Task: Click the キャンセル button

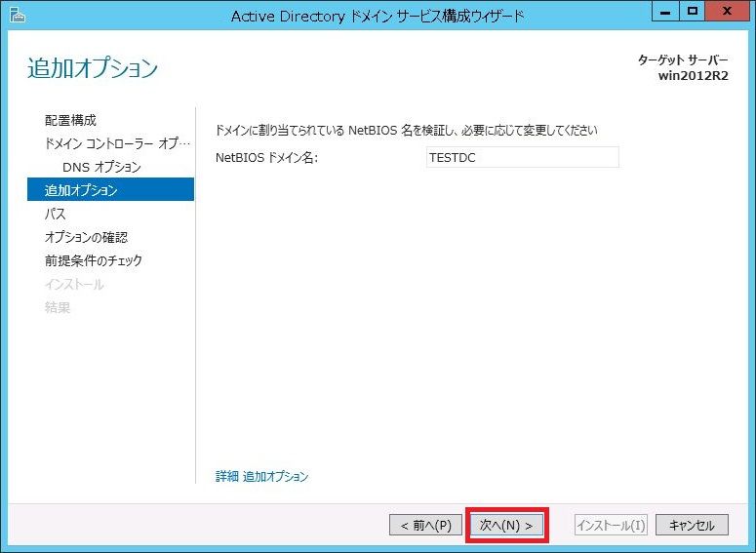Action: (692, 525)
